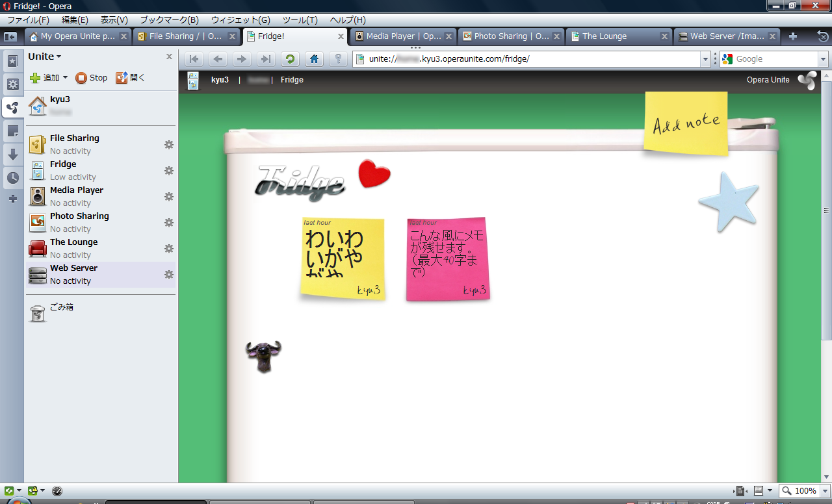Click the pink こんな風にメモ note
The height and width of the screenshot is (504, 832).
(448, 260)
